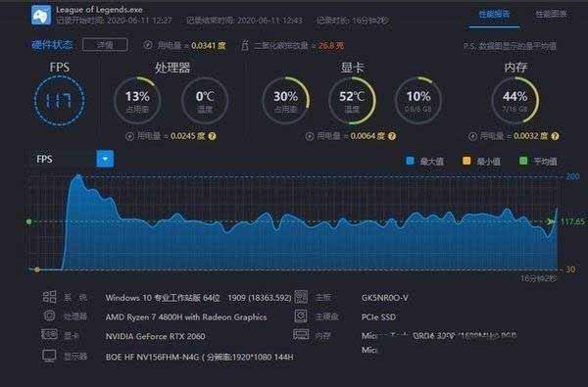The image size is (588, 387).
Task: Click the 30 minimum value label
Action: tap(570, 269)
